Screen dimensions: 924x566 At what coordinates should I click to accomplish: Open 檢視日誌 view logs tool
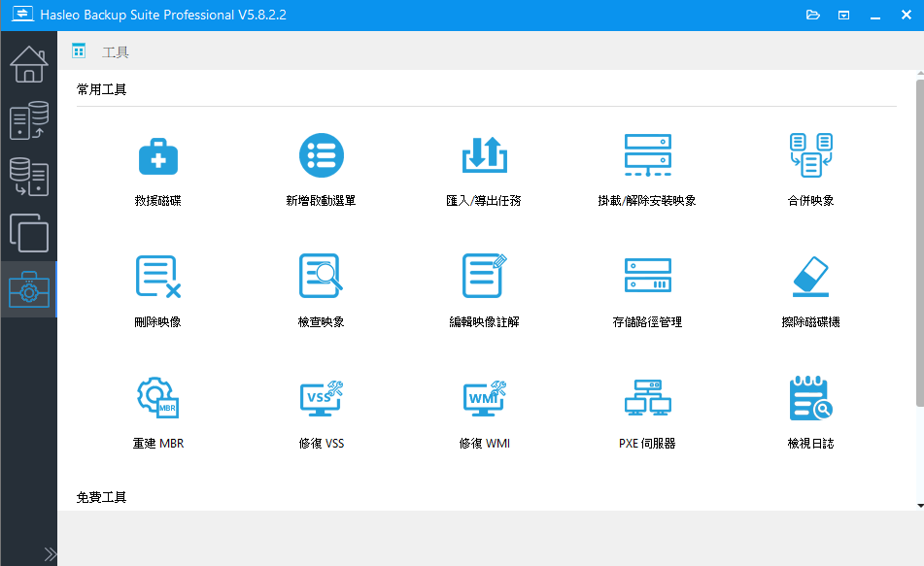tap(811, 414)
